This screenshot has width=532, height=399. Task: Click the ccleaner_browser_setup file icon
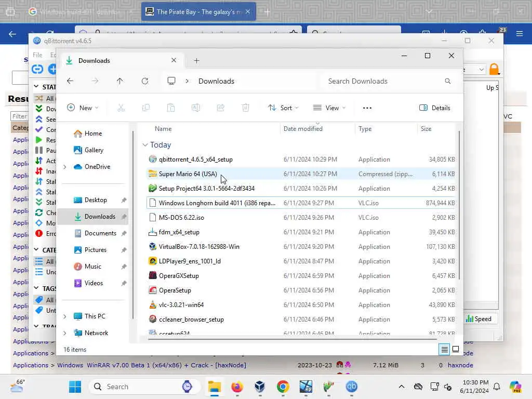[x=153, y=320]
